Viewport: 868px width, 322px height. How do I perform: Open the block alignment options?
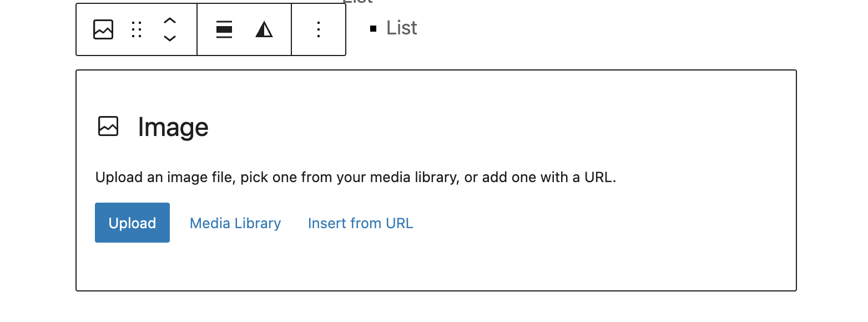[224, 29]
